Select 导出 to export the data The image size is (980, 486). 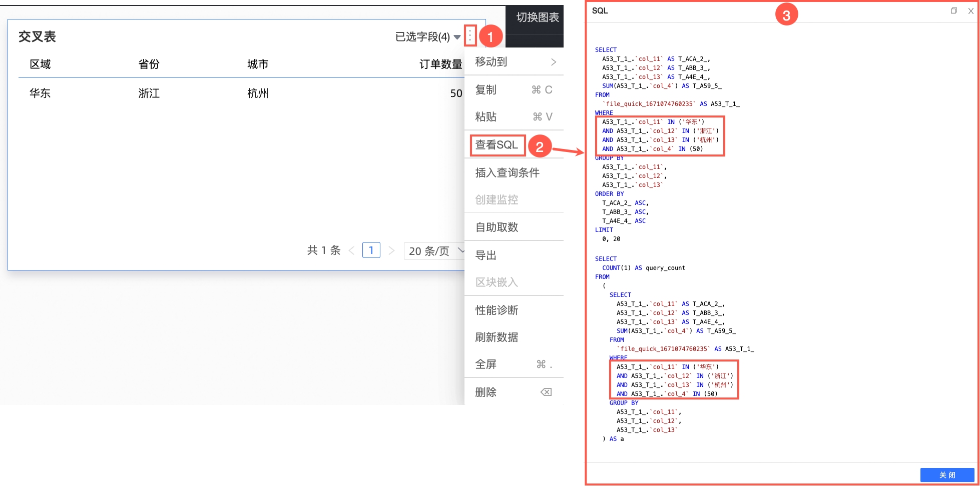click(x=485, y=255)
